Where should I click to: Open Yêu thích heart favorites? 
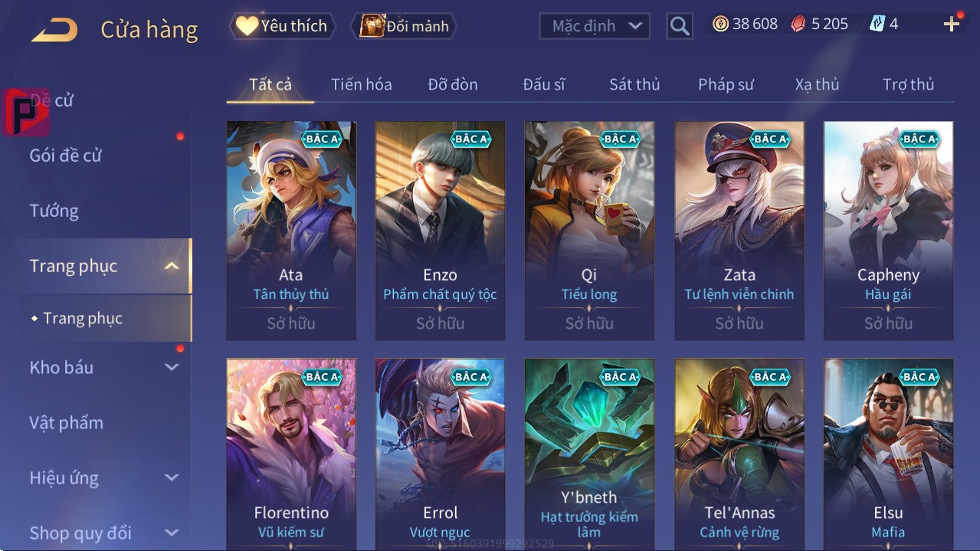pos(283,26)
